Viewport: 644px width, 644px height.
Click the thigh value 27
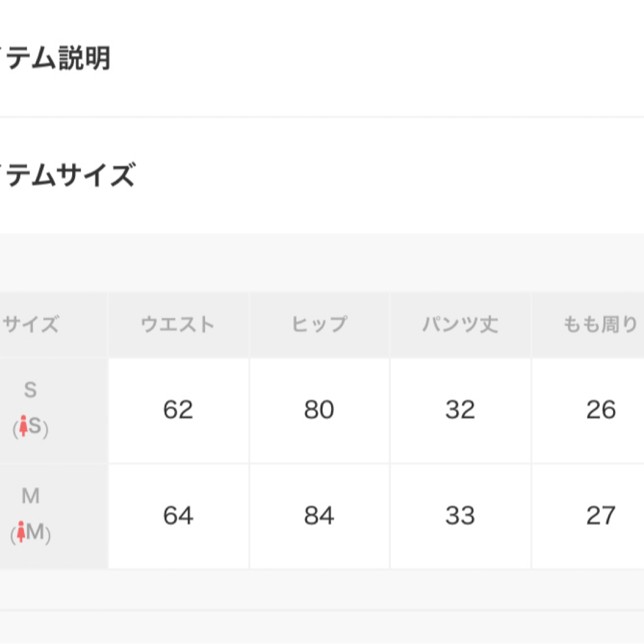601,515
